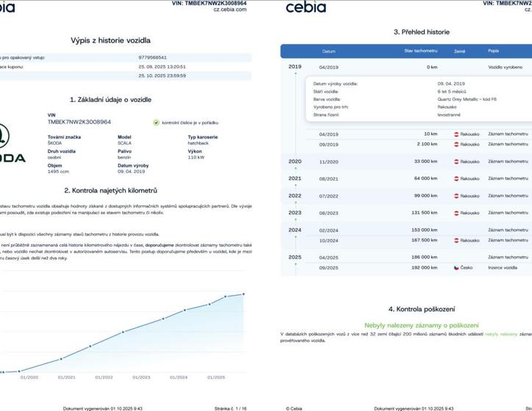Select the Datum column header
This screenshot has height=411, width=532.
(328, 51)
